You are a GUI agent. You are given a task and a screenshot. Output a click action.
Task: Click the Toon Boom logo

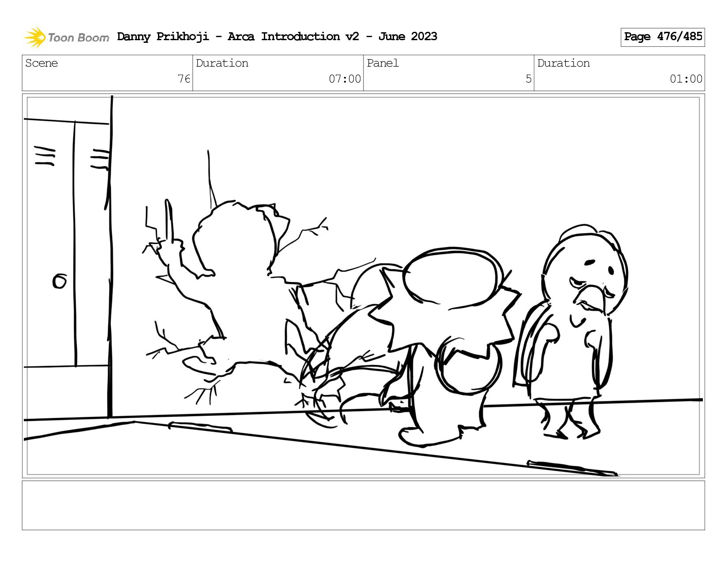(x=66, y=37)
